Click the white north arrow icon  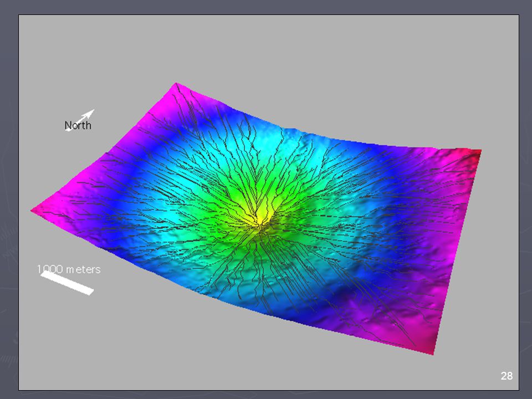[80, 120]
